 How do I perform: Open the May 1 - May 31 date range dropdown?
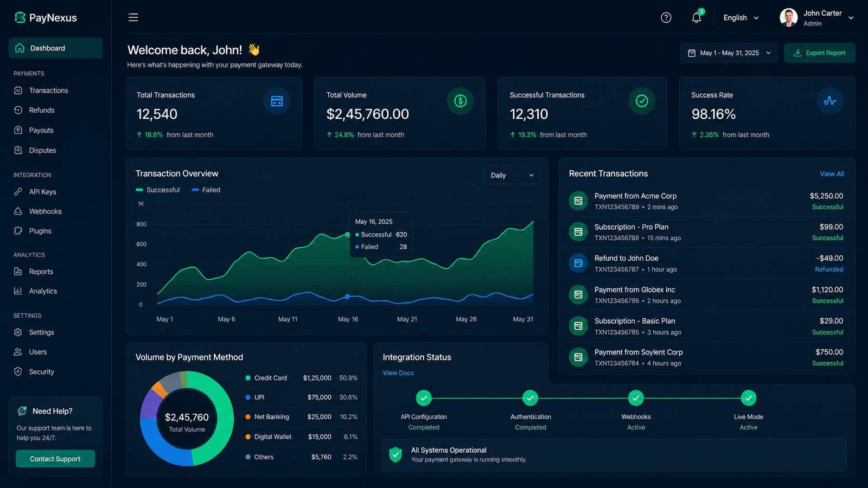[729, 53]
